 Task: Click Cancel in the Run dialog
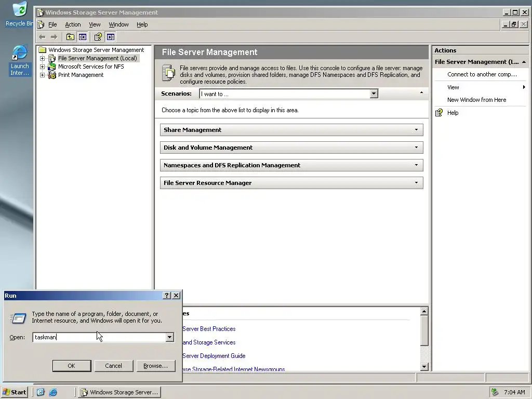(x=114, y=366)
